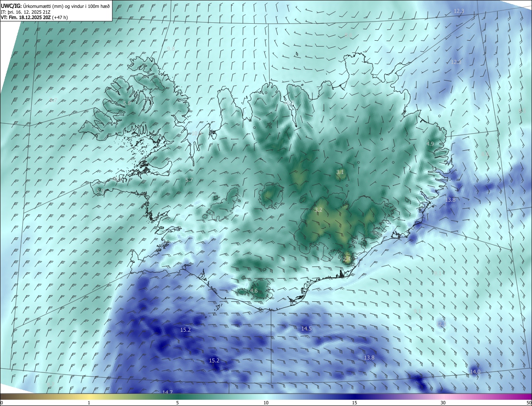Click the 5.7 value label
This screenshot has height=406, width=532.
189,180
